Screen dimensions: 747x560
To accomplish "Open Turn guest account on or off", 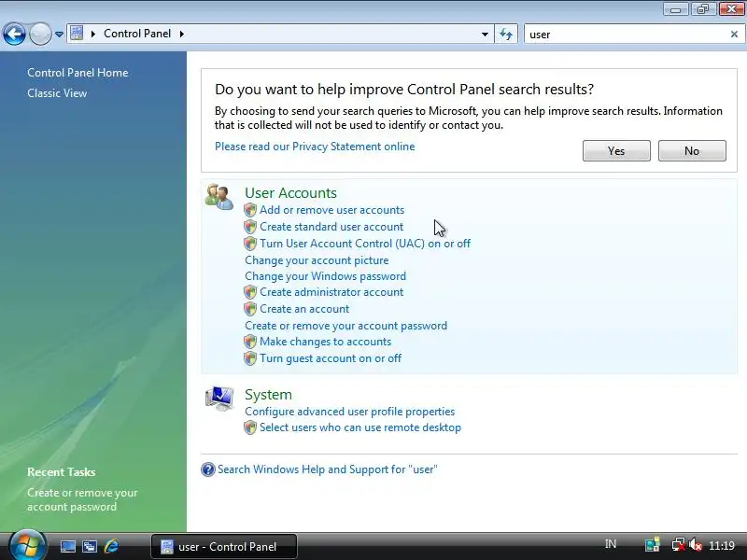I will pos(331,358).
